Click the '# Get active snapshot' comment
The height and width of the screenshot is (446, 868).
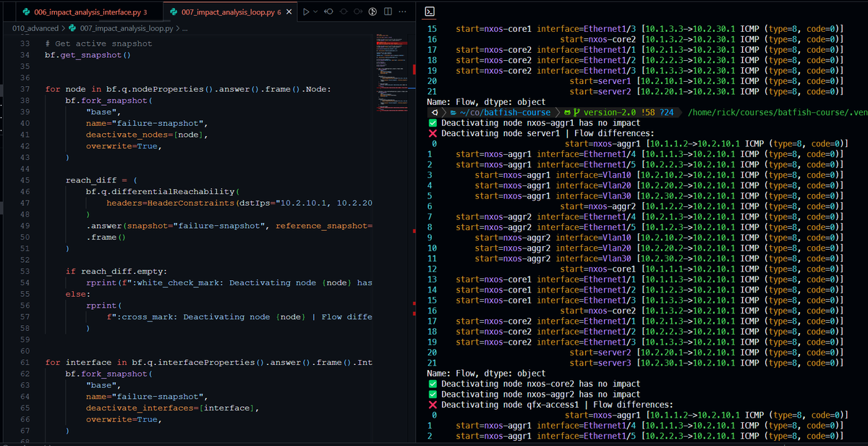pyautogui.click(x=98, y=43)
